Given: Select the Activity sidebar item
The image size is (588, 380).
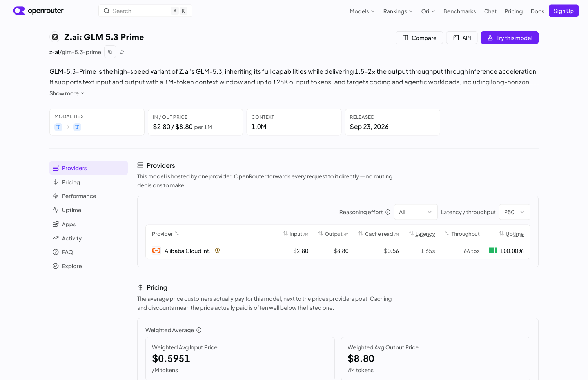Looking at the screenshot, I should click(x=89, y=238).
